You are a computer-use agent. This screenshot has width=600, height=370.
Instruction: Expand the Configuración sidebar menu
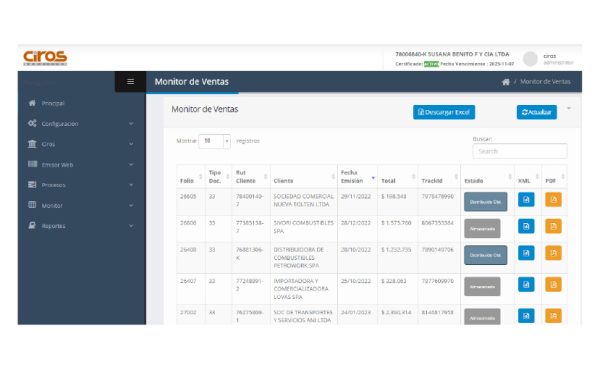82,124
